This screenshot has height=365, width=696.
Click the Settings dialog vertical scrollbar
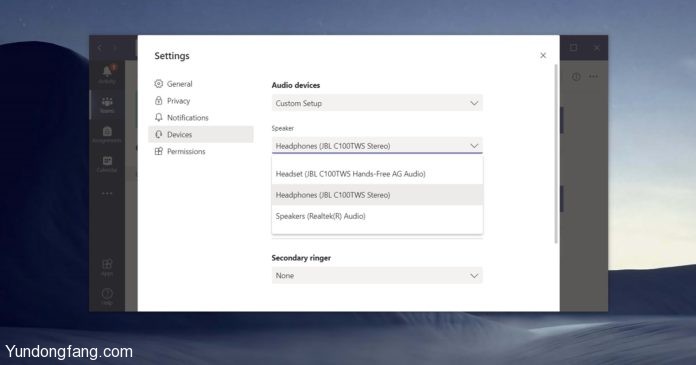pos(556,154)
